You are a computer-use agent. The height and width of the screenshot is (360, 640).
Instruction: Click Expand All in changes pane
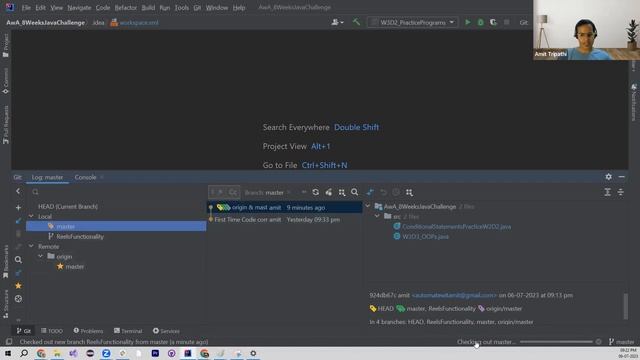(x=607, y=192)
